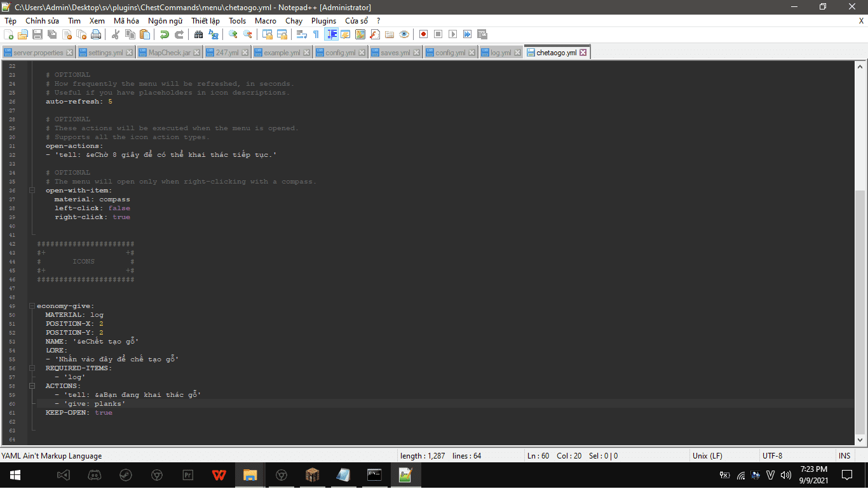Toggle show all characters pilcrow icon

coord(316,34)
